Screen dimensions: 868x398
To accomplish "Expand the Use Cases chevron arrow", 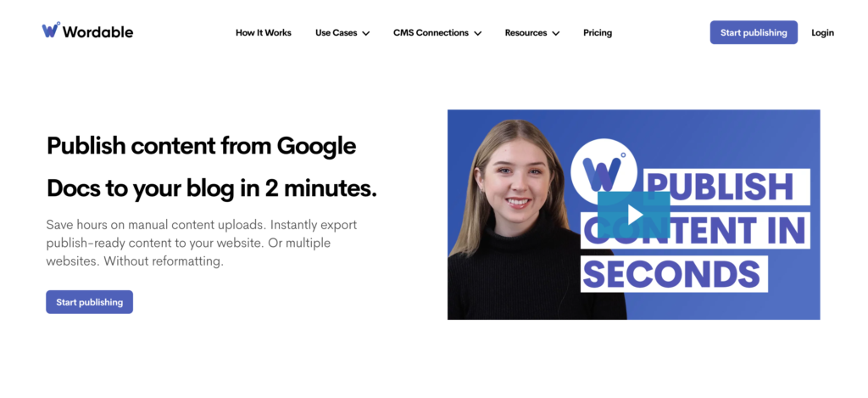I will coord(366,33).
